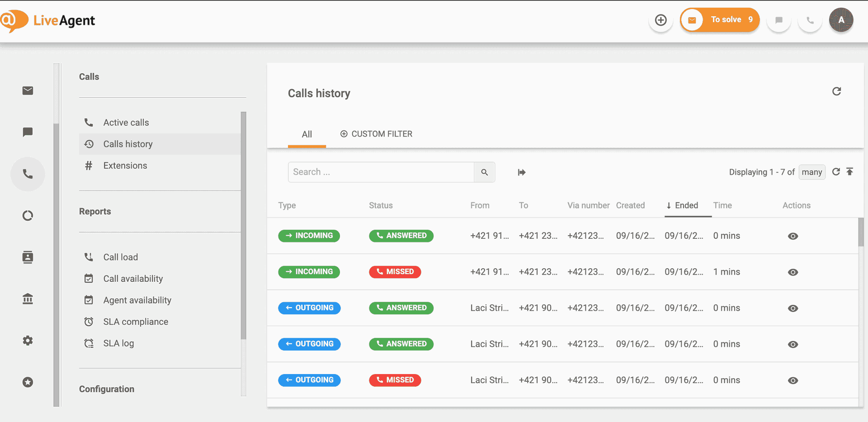Sort by Time column header
Screen dimensions: 868x422
[722, 205]
